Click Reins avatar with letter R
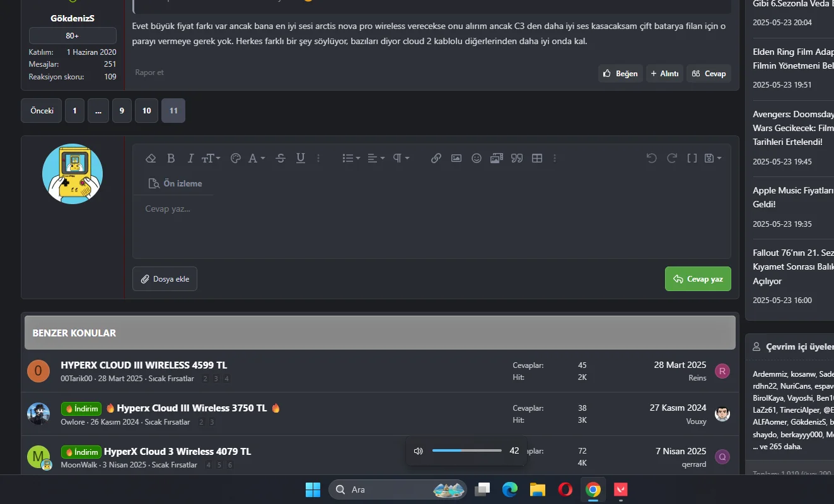This screenshot has height=504, width=834. point(722,371)
